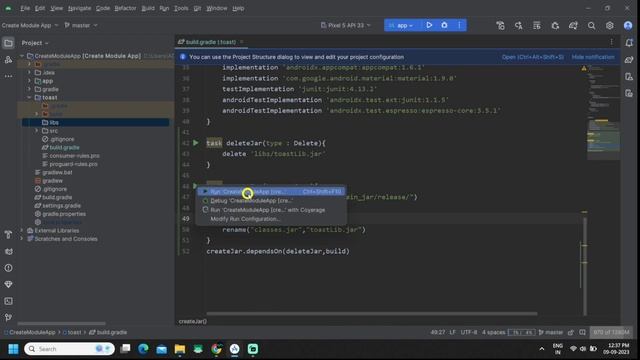Open Project view mode dropdown

(35, 43)
